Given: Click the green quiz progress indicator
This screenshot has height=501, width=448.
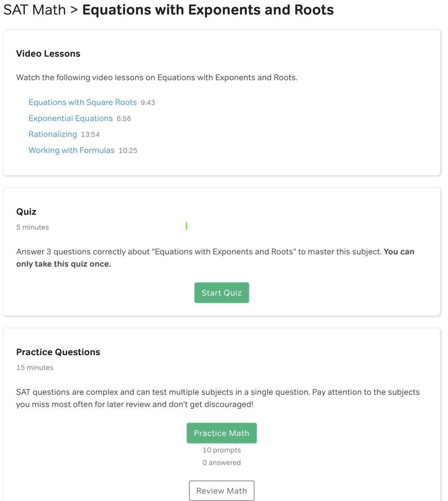Looking at the screenshot, I should (x=186, y=226).
